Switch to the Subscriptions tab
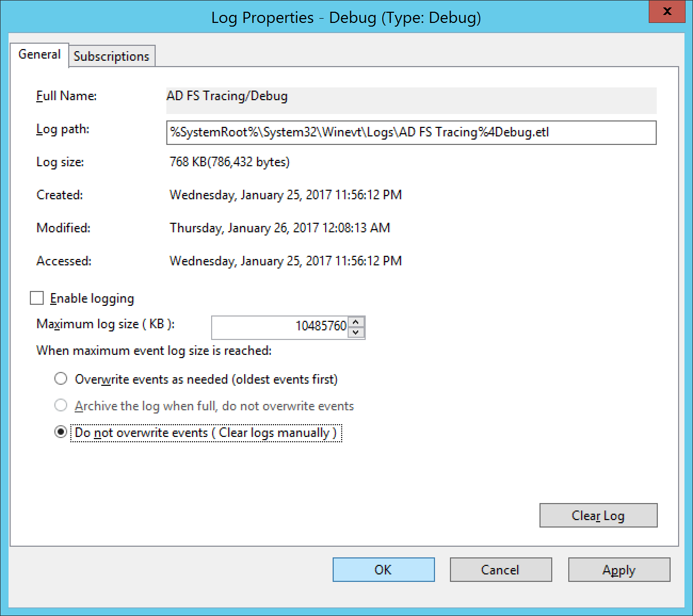The height and width of the screenshot is (616, 693). pos(111,56)
